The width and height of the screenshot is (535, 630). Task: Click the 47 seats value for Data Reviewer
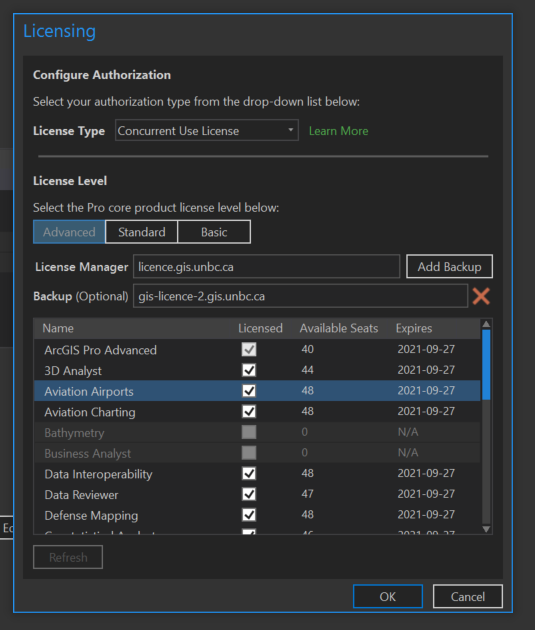(308, 494)
